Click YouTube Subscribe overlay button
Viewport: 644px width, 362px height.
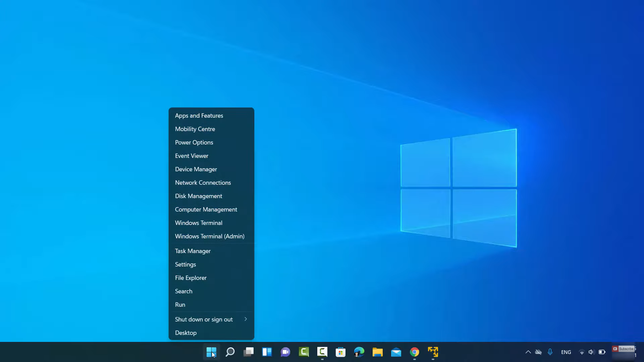[x=623, y=349]
